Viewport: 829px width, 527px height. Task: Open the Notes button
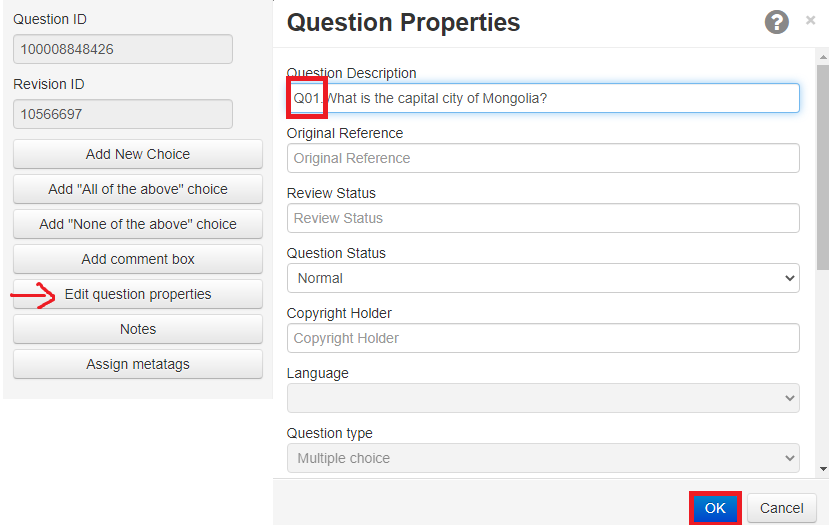pos(138,329)
